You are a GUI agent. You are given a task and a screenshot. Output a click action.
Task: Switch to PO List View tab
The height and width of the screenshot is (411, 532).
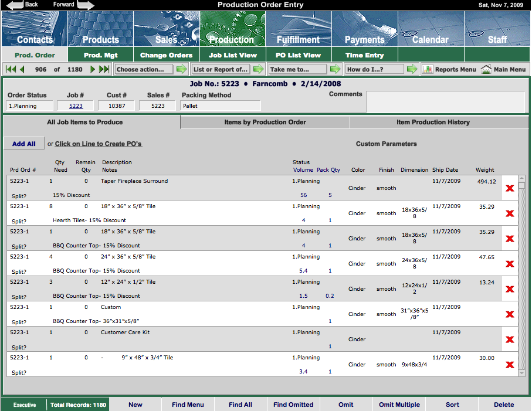(x=298, y=55)
